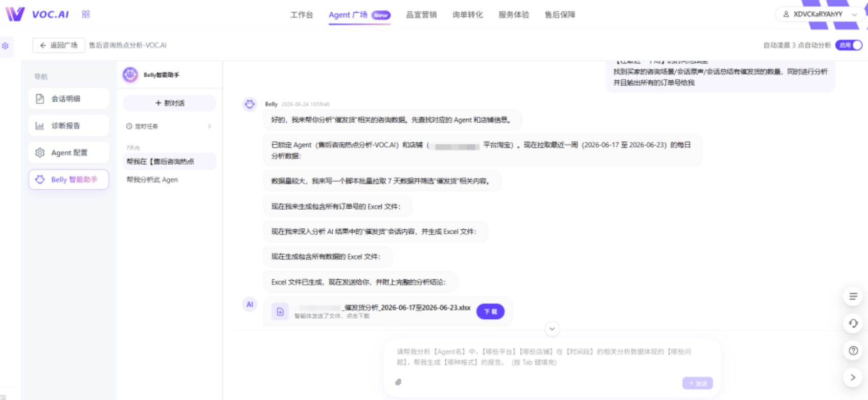Open the 工作台 tab

point(302,15)
